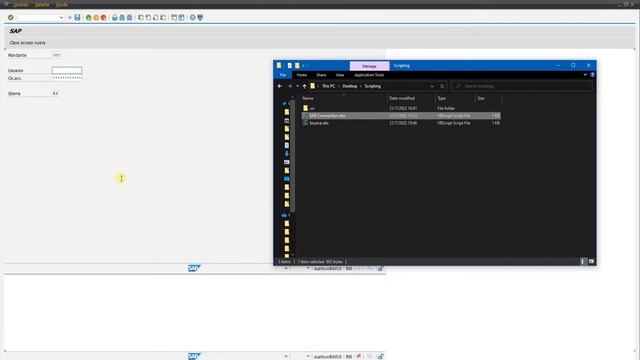
Task: Click the green Back icon in SAP toolbar
Action: 89,18
